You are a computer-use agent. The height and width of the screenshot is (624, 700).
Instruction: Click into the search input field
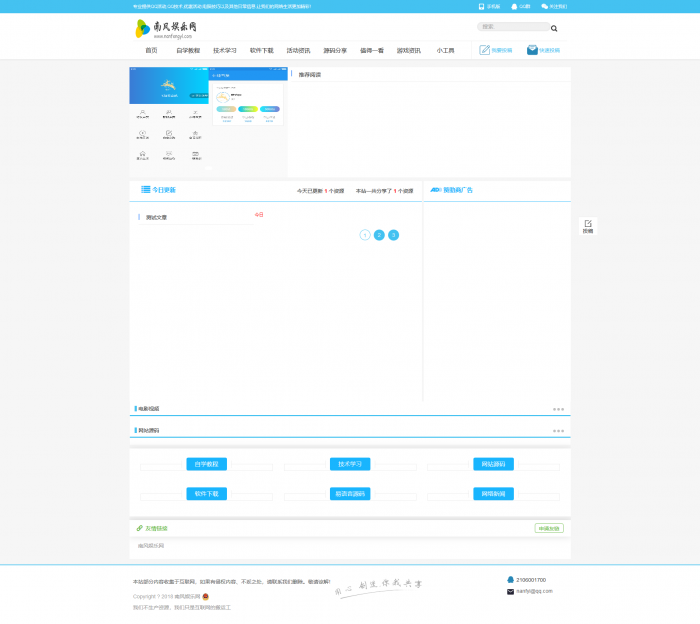pos(512,27)
